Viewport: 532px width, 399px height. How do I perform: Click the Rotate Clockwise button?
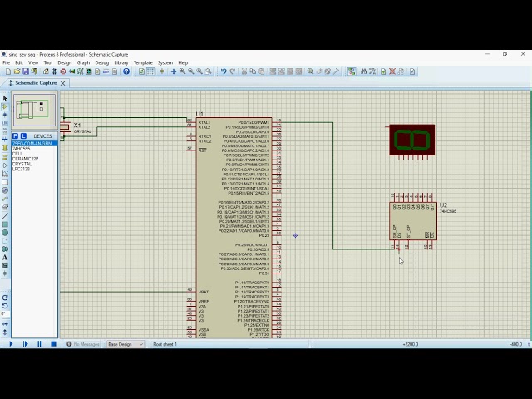[x=5, y=298]
